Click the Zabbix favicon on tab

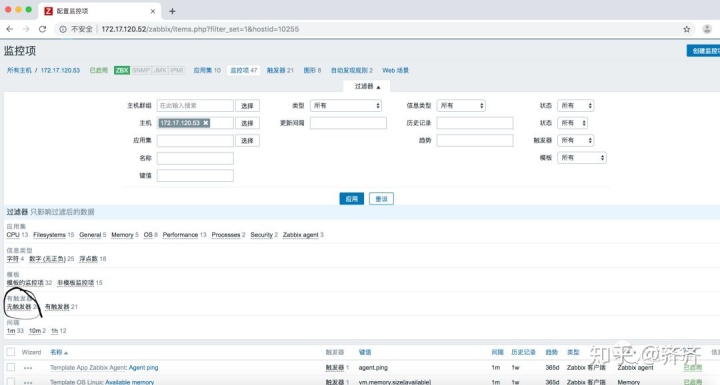tap(48, 11)
